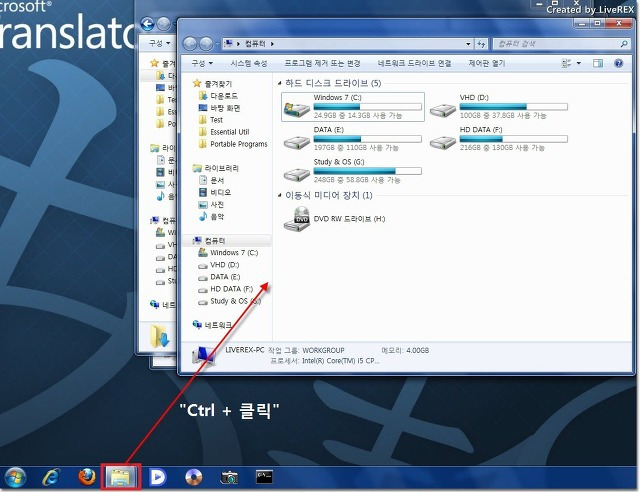Select 즐겨찾기 in the navigation pane
640x492 pixels.
click(x=218, y=84)
